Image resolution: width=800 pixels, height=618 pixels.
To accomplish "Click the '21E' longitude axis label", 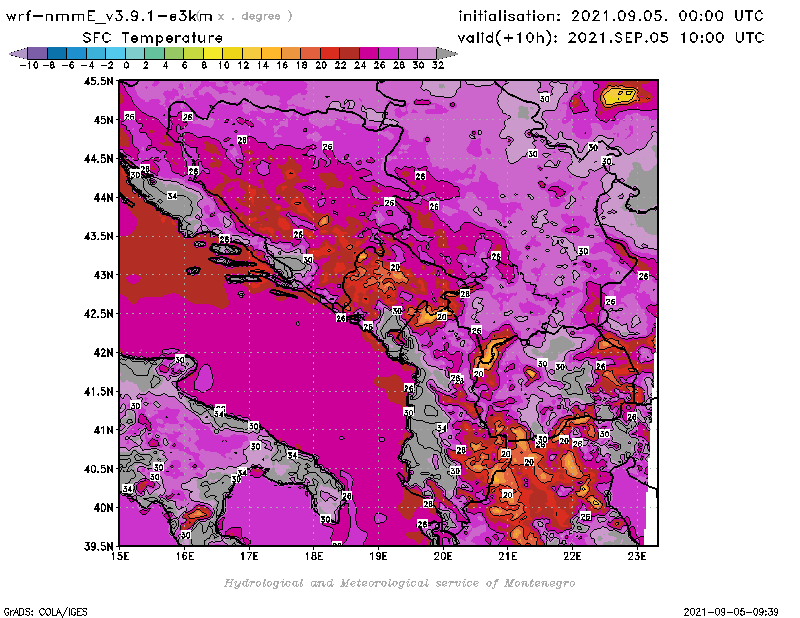I will [508, 556].
